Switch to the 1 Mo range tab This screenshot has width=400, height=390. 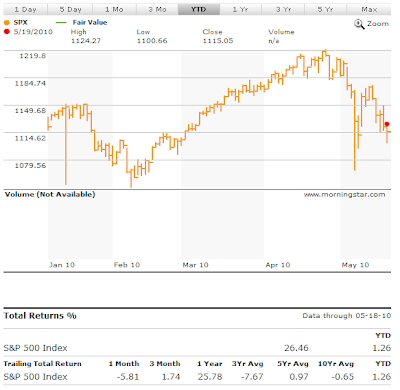(114, 9)
